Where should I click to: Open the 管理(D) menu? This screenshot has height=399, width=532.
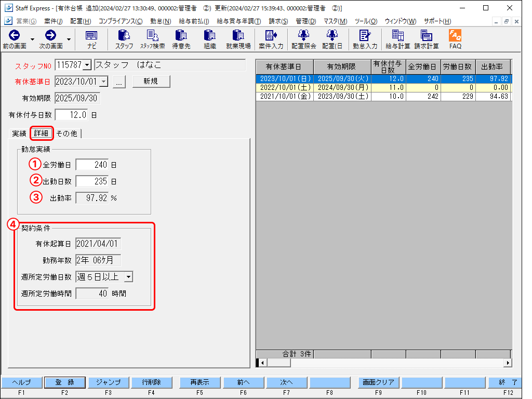(305, 21)
